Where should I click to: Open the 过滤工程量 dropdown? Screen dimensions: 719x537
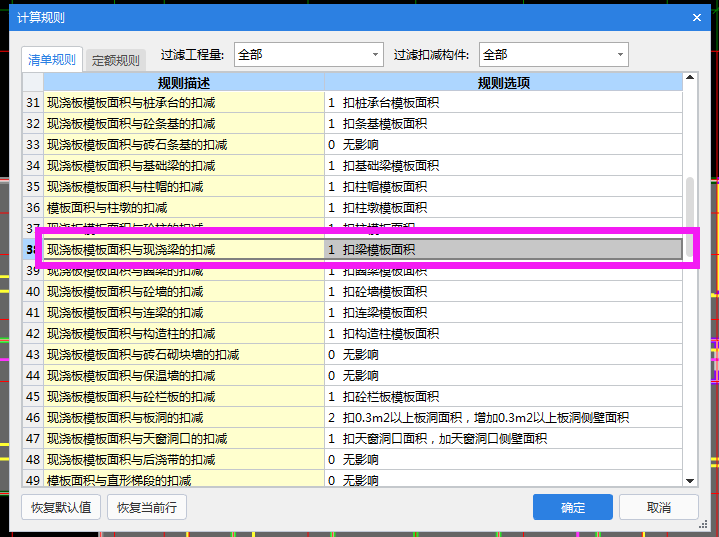309,55
